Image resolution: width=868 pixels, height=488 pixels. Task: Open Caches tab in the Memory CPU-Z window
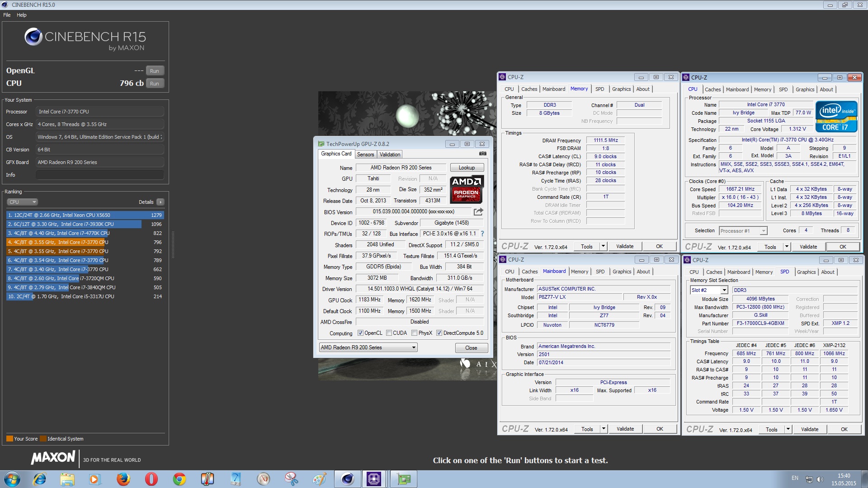point(529,89)
